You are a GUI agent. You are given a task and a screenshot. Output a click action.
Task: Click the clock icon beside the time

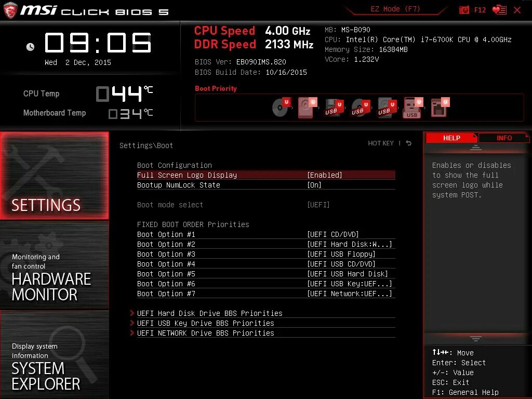coord(30,47)
